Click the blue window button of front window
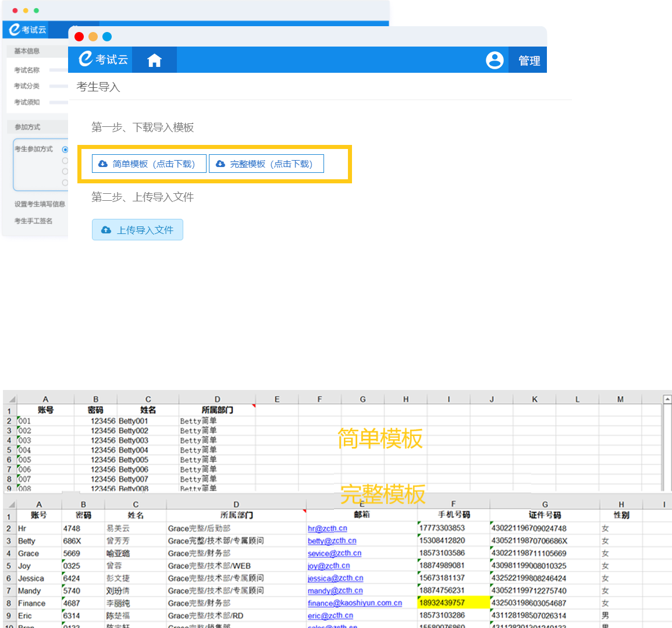 107,37
